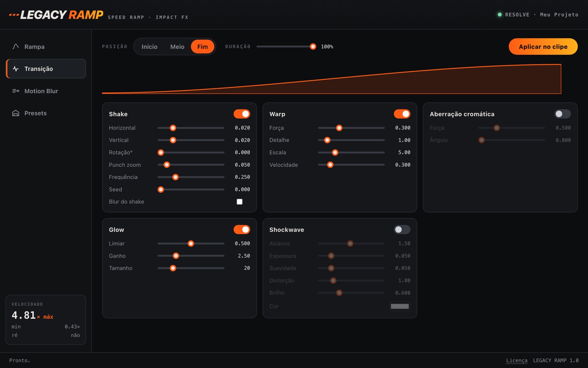Viewport: 588px width, 368px height.
Task: Click the Shake Punch zoom slider
Action: click(191, 165)
